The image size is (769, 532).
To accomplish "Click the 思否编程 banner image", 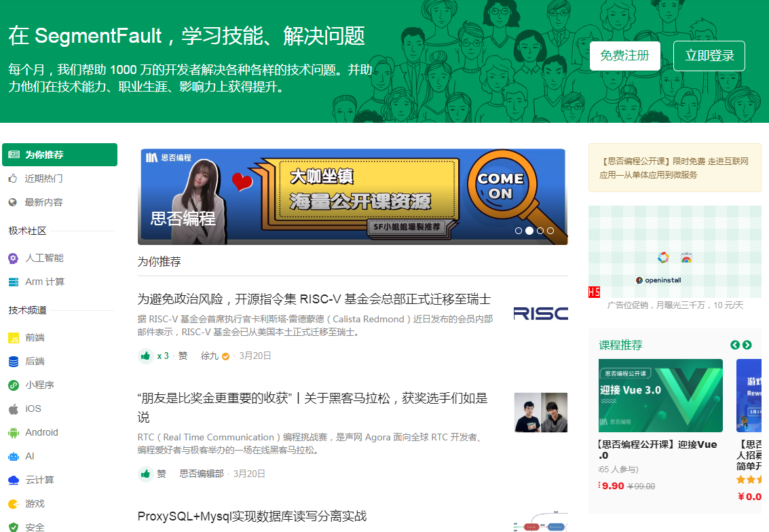I will (x=353, y=197).
